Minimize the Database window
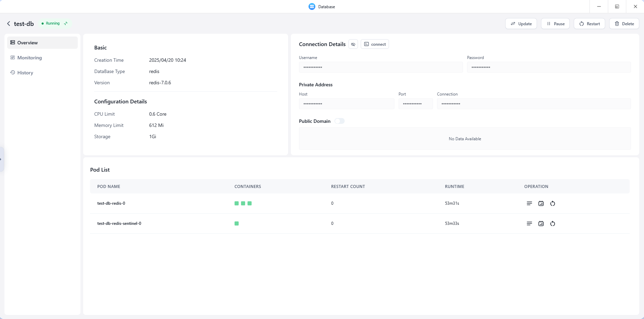The width and height of the screenshot is (644, 319). click(x=599, y=6)
